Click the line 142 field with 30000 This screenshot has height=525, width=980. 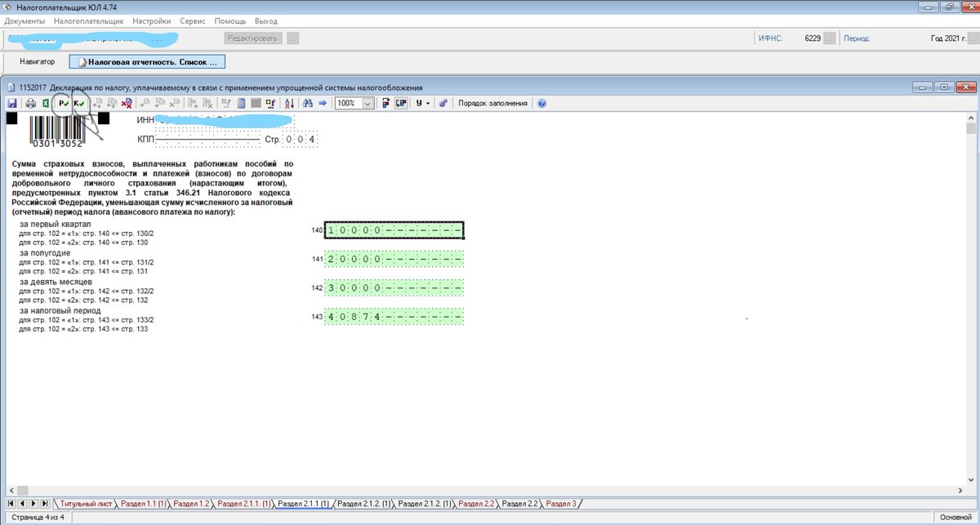click(394, 287)
